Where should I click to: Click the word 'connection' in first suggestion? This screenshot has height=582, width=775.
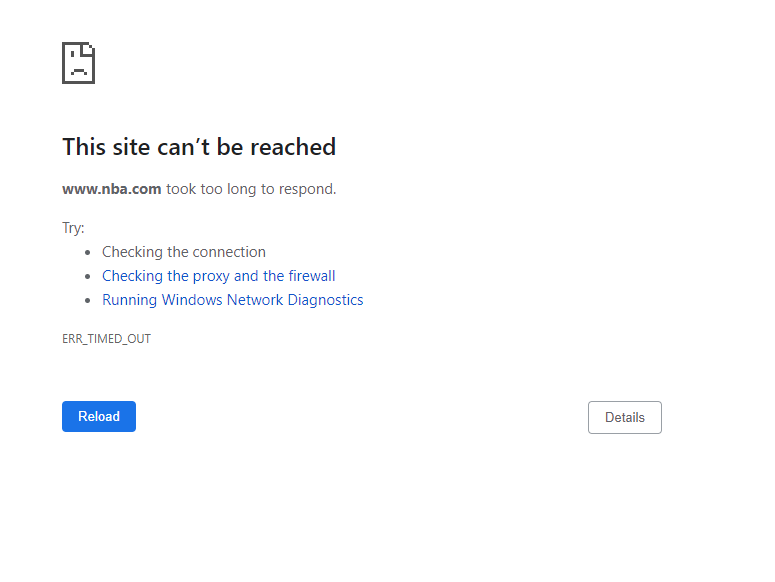click(228, 252)
